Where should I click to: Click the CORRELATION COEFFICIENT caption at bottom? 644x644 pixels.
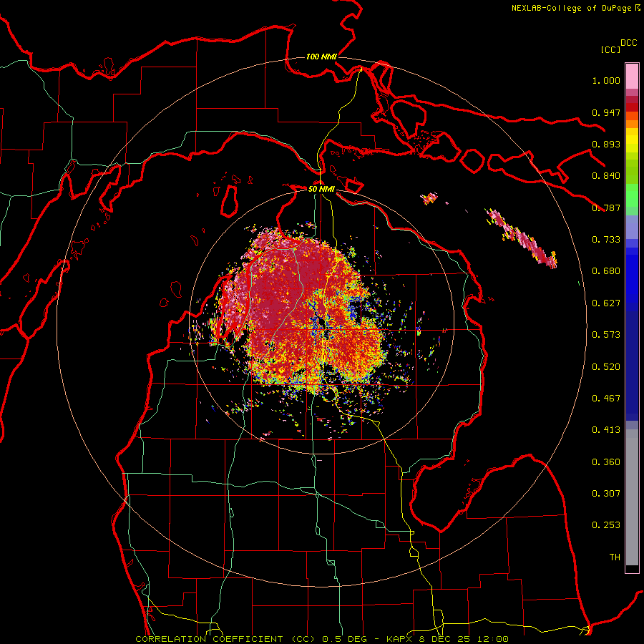[322, 639]
